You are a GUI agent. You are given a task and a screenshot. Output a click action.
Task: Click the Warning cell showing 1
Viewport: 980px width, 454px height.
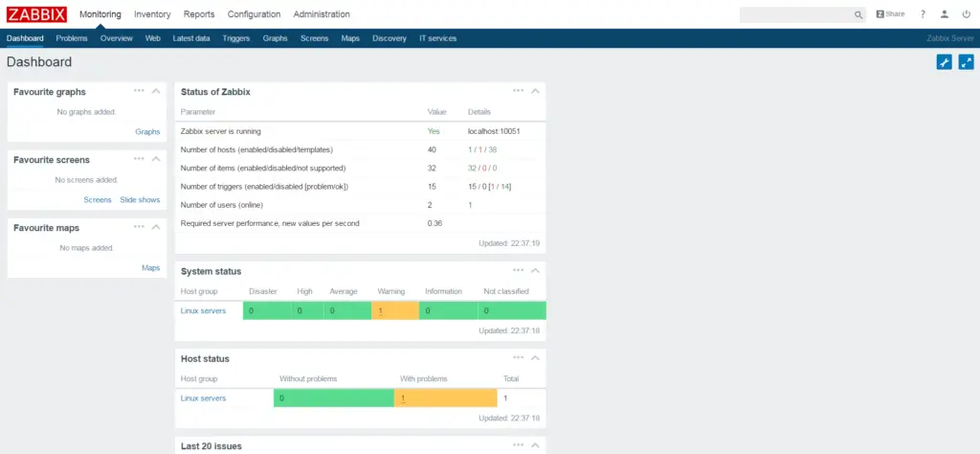[x=395, y=310]
